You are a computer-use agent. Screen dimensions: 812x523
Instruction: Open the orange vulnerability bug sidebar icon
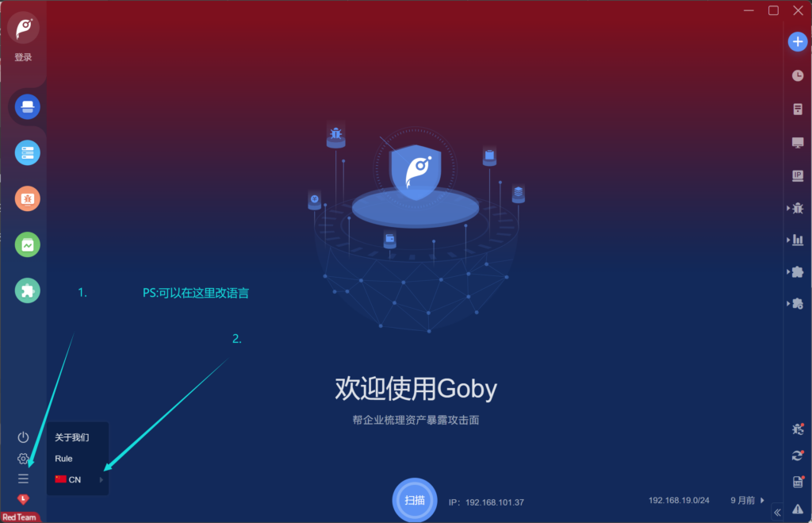(28, 198)
